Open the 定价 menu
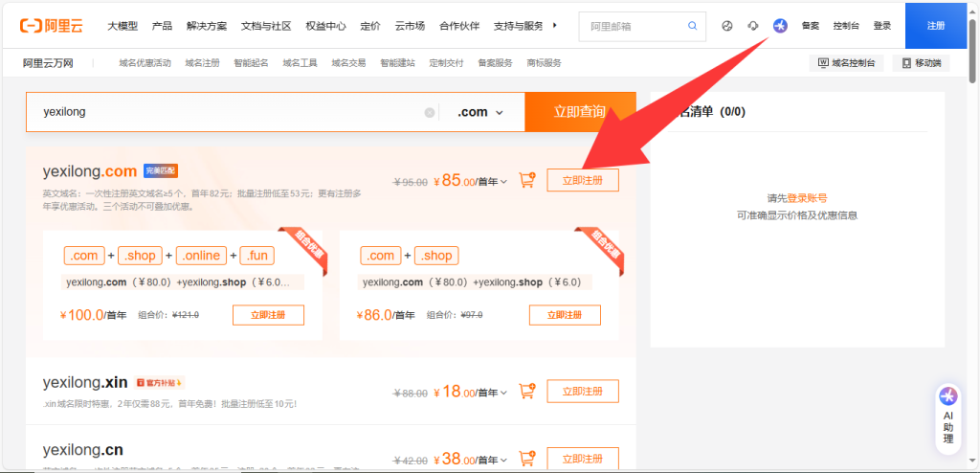This screenshot has height=473, width=980. (370, 26)
